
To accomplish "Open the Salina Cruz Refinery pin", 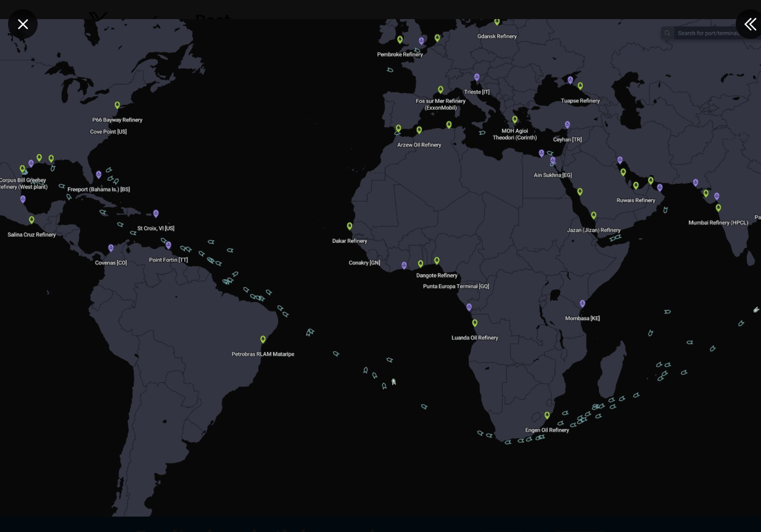I will (31, 220).
